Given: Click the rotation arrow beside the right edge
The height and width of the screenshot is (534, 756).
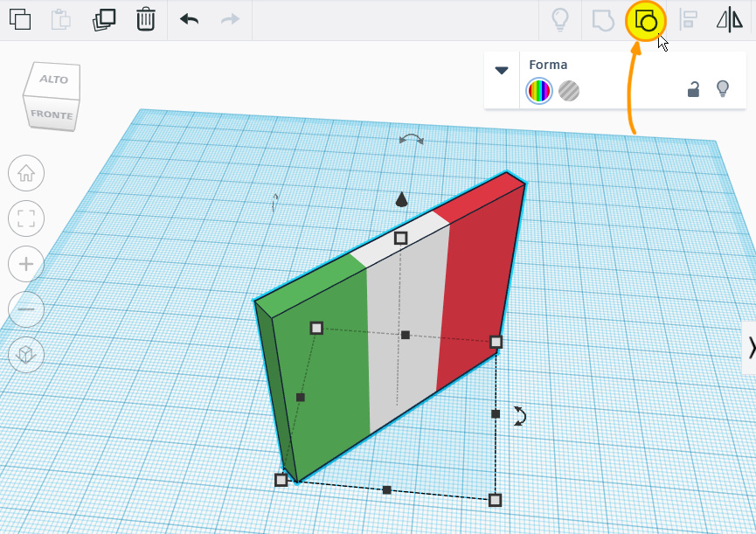Looking at the screenshot, I should click(519, 416).
